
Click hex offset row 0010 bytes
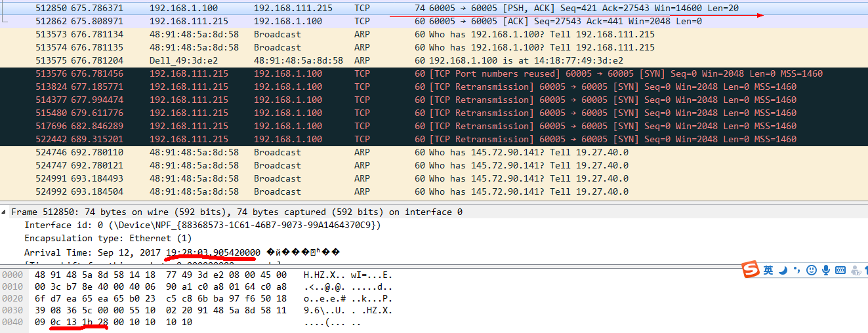[161, 286]
